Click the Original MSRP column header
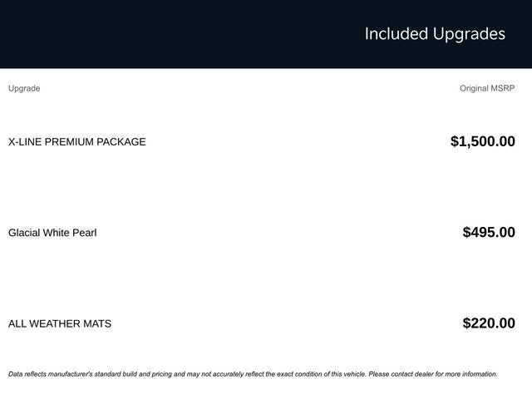This screenshot has height=399, width=532. tap(487, 88)
